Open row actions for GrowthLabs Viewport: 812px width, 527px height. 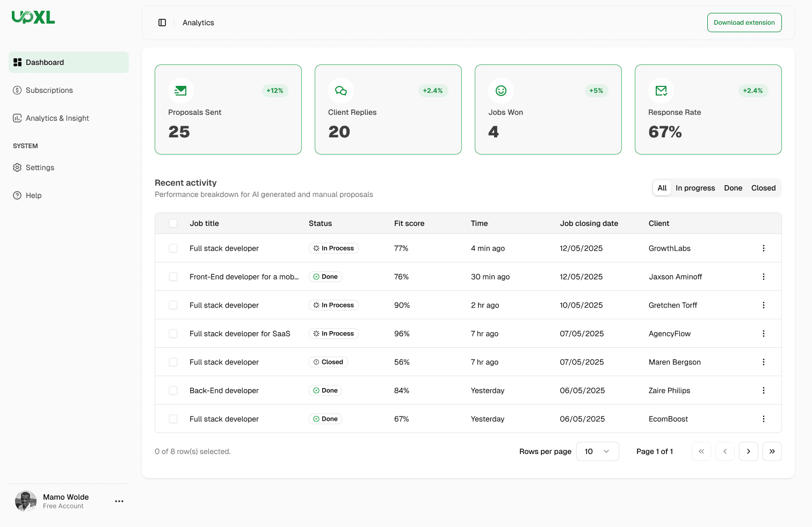click(x=764, y=248)
